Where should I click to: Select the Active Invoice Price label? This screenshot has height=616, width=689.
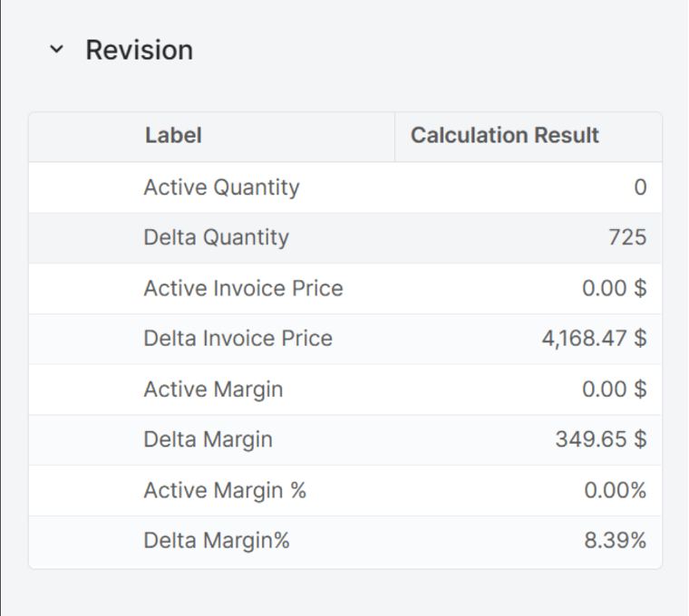click(x=243, y=288)
